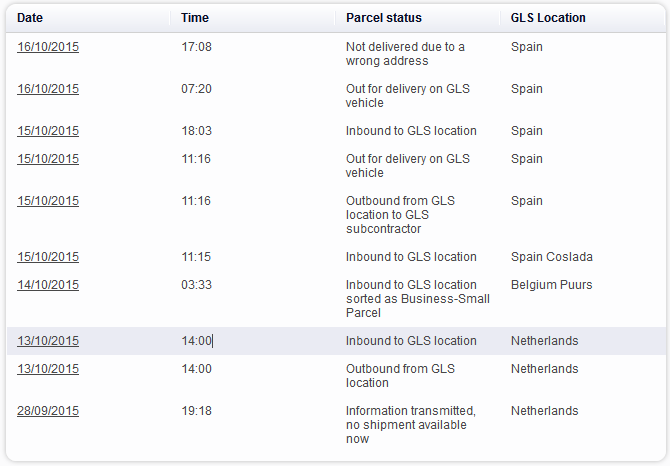Select 'Information transmitted, no shipment available' status
Image resolution: width=670 pixels, height=466 pixels.
[411, 425]
